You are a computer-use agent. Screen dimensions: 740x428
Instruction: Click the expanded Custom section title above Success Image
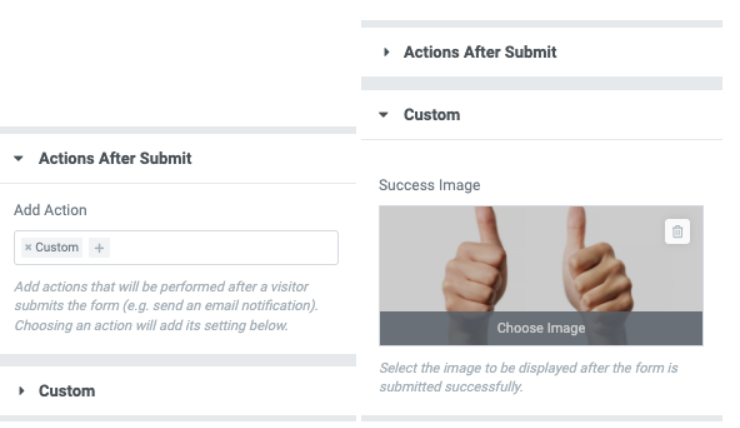click(x=432, y=115)
